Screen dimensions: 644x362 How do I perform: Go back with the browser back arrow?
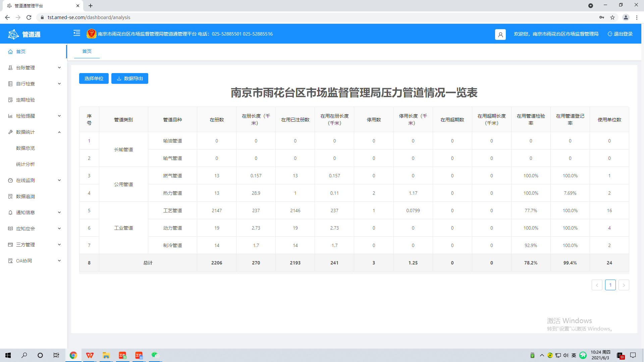pyautogui.click(x=7, y=17)
